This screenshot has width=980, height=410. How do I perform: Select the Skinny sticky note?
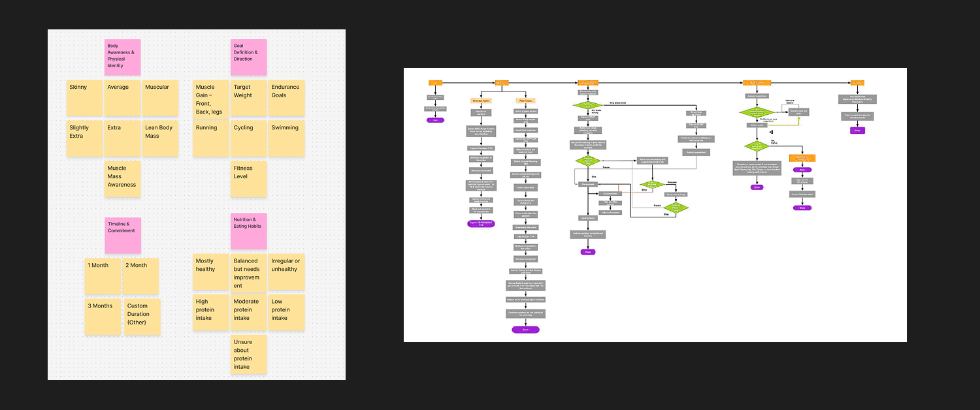84,98
